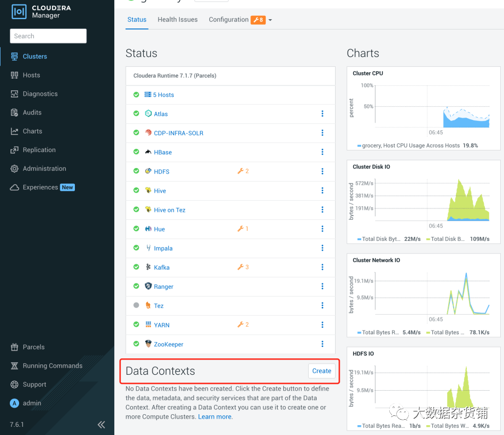Open the Atlas service
Screen dimensions: 504x435
pyautogui.click(x=161, y=114)
